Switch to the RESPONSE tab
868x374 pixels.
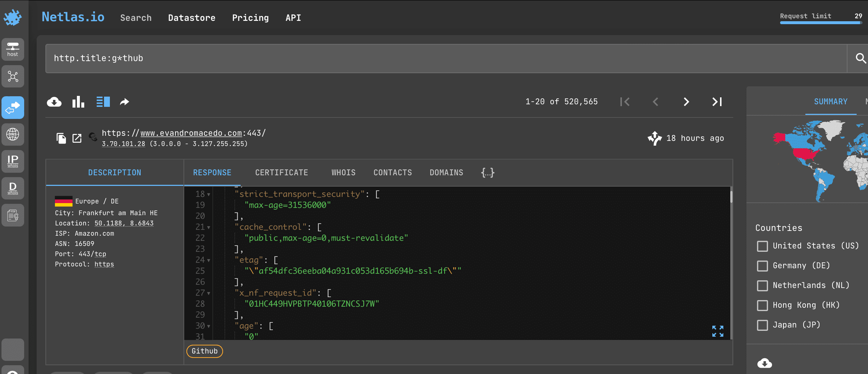tap(212, 173)
